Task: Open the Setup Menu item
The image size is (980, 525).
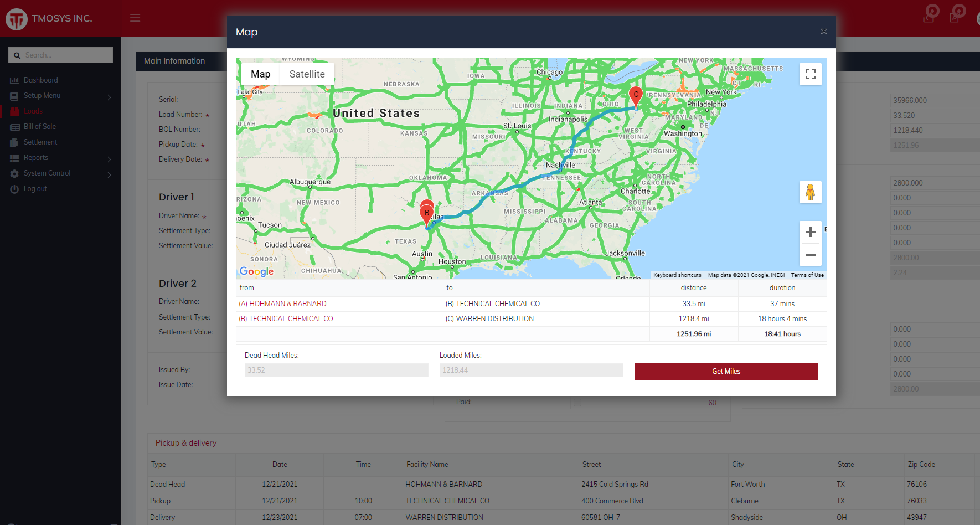Action: (42, 96)
